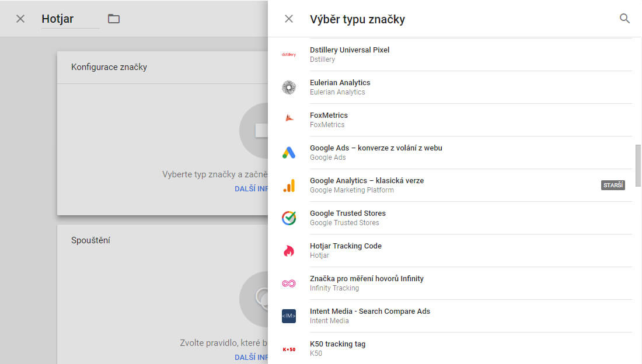Select the Google Analytics bar chart icon
Screen dimensions: 642x364
(289, 185)
